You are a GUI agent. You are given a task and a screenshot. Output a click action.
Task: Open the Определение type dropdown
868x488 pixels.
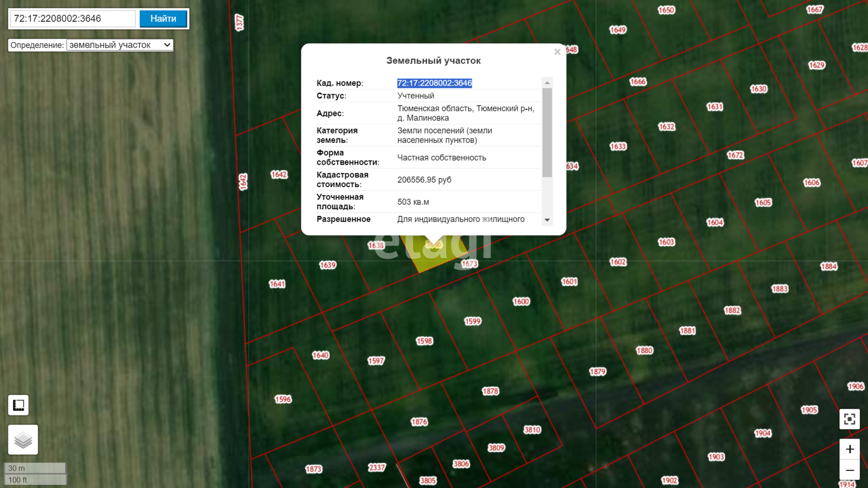point(120,45)
